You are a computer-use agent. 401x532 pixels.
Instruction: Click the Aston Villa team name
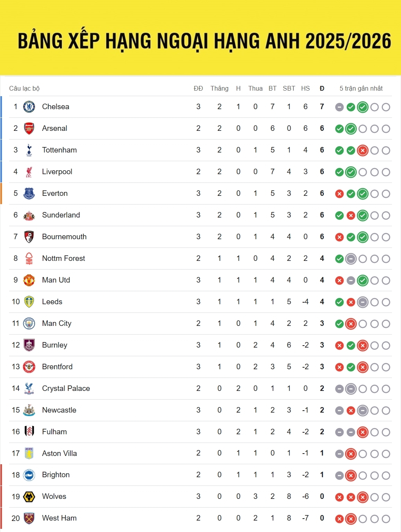pyautogui.click(x=59, y=454)
